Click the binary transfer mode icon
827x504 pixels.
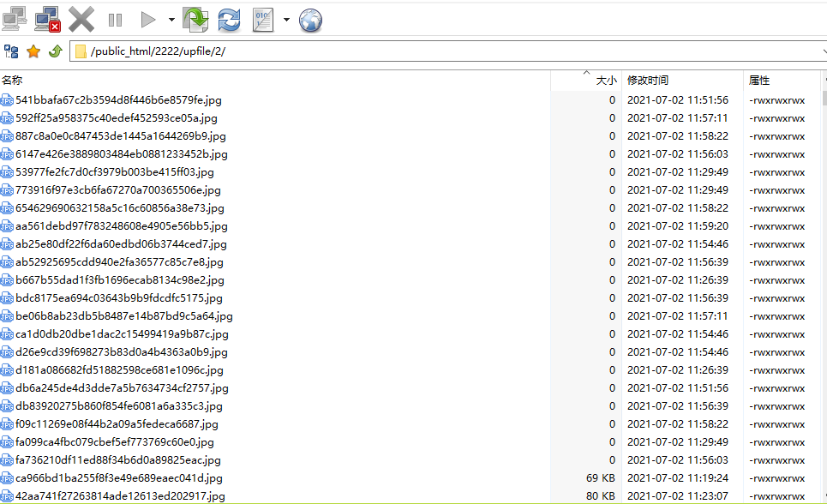point(263,20)
